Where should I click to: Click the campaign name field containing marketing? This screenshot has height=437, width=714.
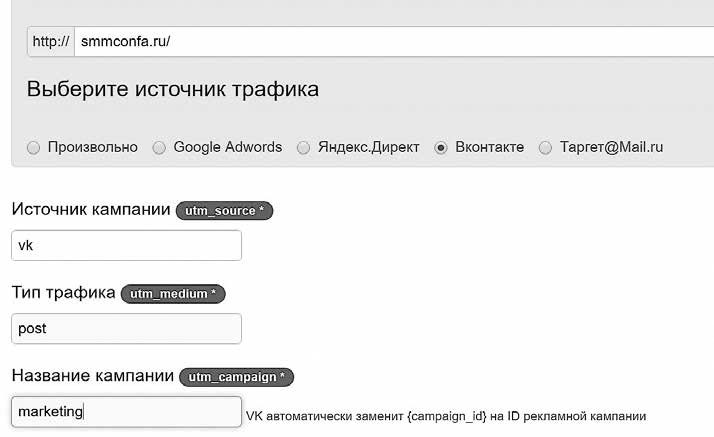tap(126, 411)
